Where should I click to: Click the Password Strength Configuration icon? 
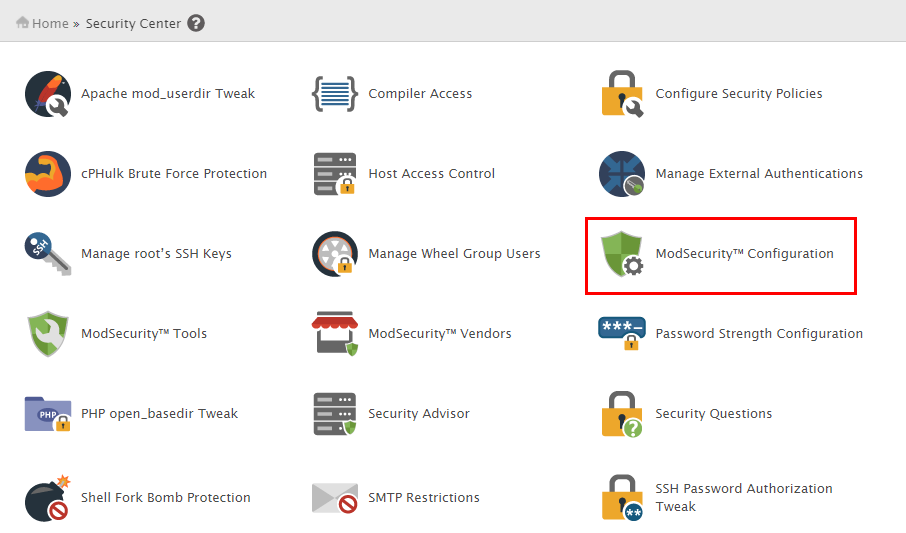tap(622, 334)
